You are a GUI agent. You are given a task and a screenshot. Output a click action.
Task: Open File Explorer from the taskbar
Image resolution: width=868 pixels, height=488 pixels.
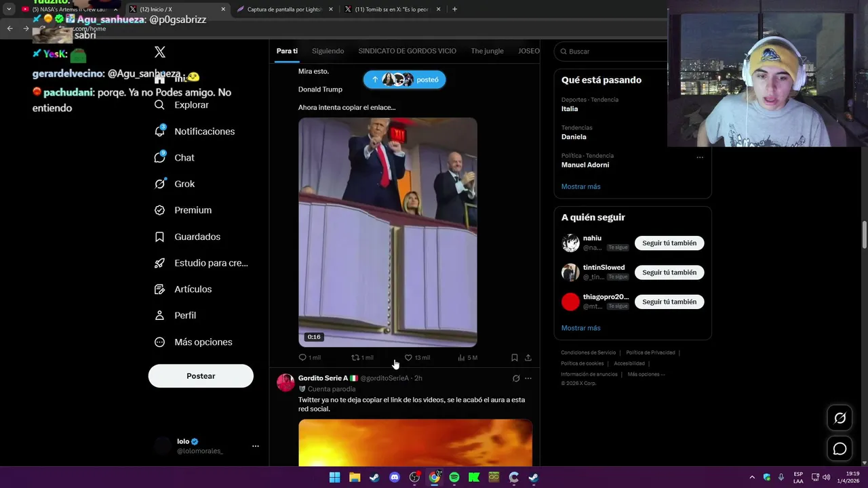pyautogui.click(x=355, y=477)
